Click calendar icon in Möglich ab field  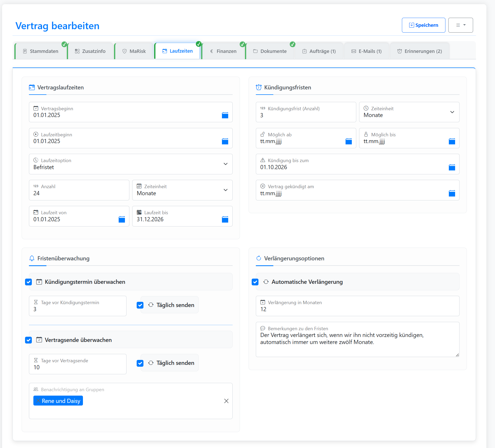point(348,141)
